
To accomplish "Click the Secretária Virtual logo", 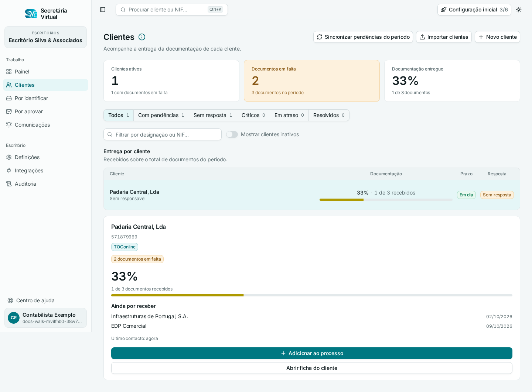I will point(46,14).
